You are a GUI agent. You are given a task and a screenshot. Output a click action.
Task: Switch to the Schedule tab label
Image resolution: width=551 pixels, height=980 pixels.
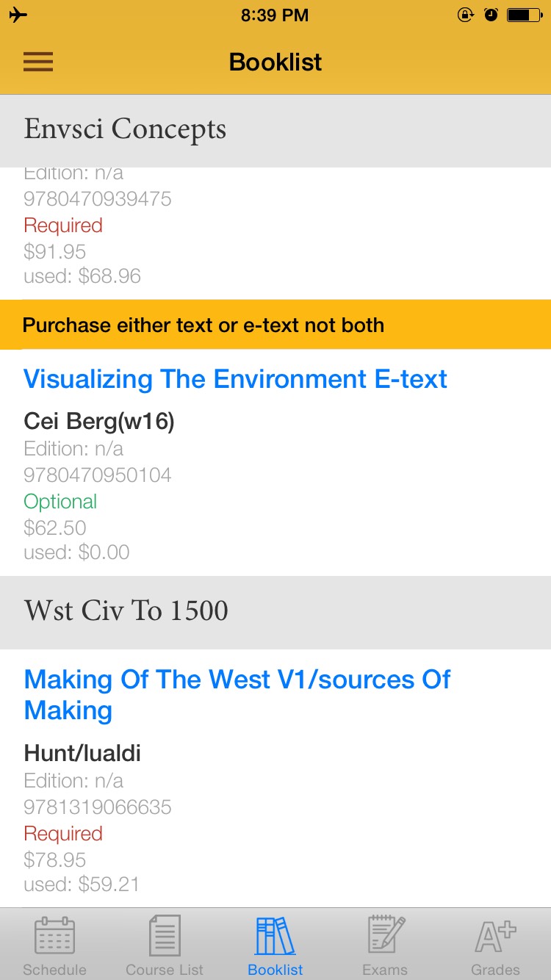point(55,970)
